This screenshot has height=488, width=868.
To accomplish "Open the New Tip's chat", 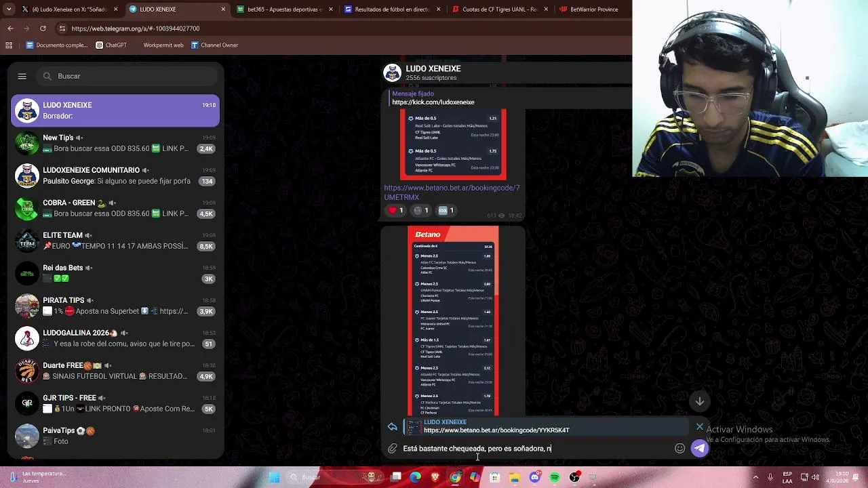I will click(115, 143).
